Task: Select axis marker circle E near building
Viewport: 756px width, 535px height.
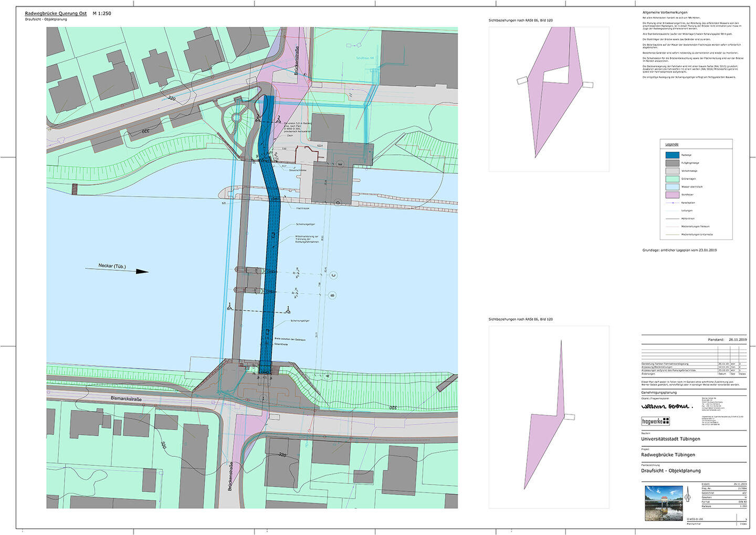Action: tap(340, 163)
